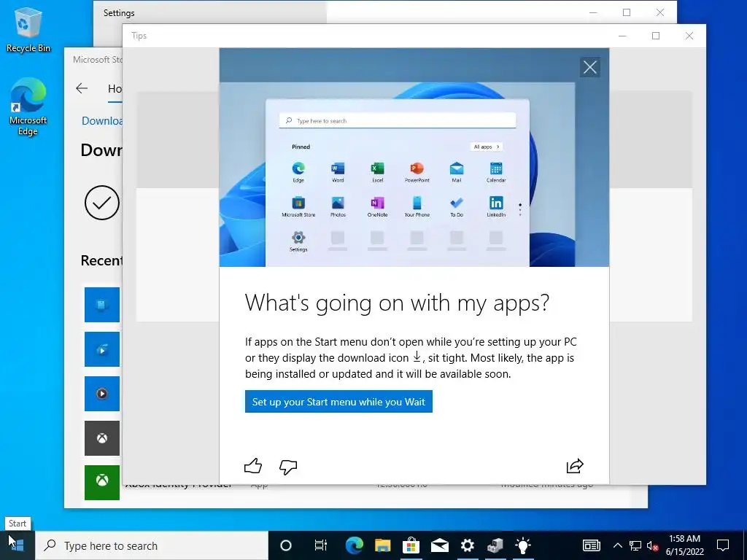Switch to Settings via the taskbar gear icon
The height and width of the screenshot is (560, 747).
pyautogui.click(x=468, y=545)
